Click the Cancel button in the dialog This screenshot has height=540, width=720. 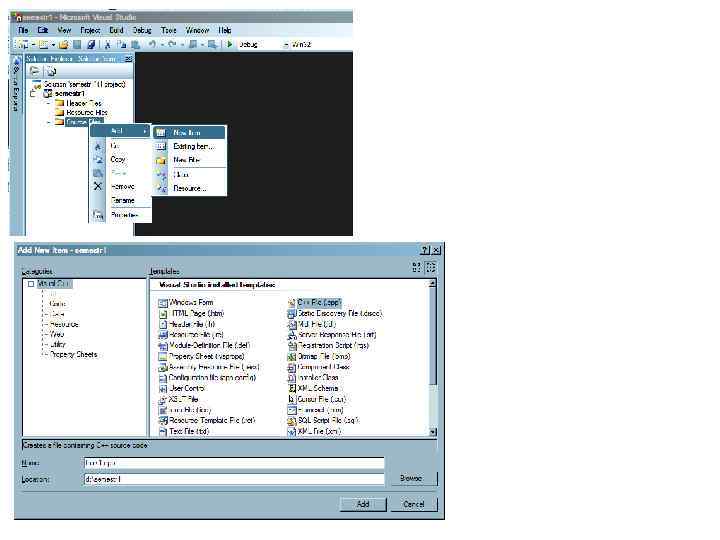pos(414,504)
